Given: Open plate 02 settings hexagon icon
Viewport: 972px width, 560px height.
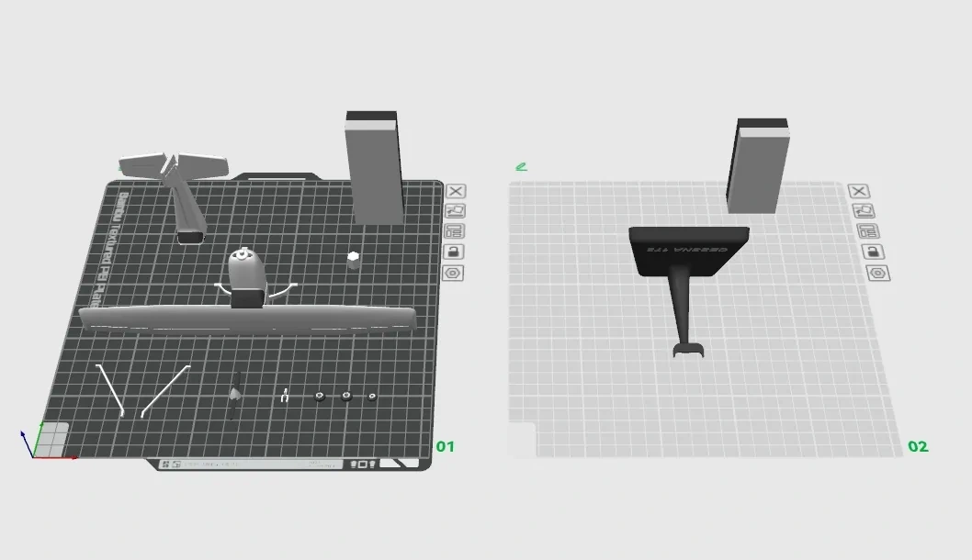Looking at the screenshot, I should pos(878,274).
